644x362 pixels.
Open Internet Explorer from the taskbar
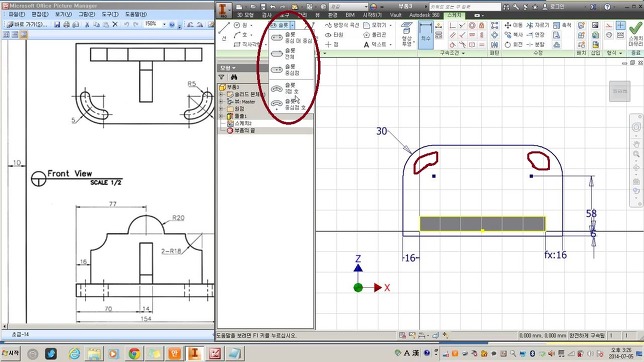[x=74, y=353]
